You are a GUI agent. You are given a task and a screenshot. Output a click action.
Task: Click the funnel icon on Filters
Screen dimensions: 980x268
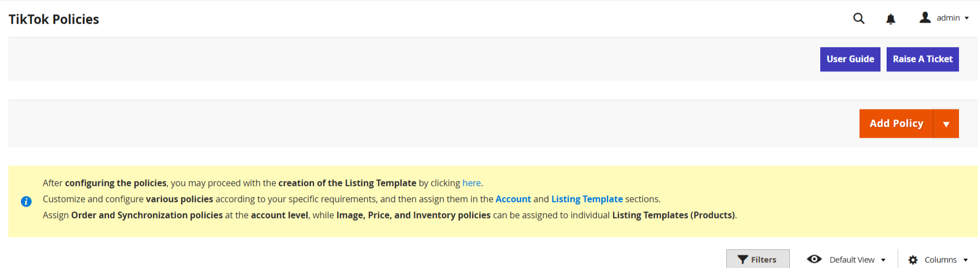tap(743, 260)
